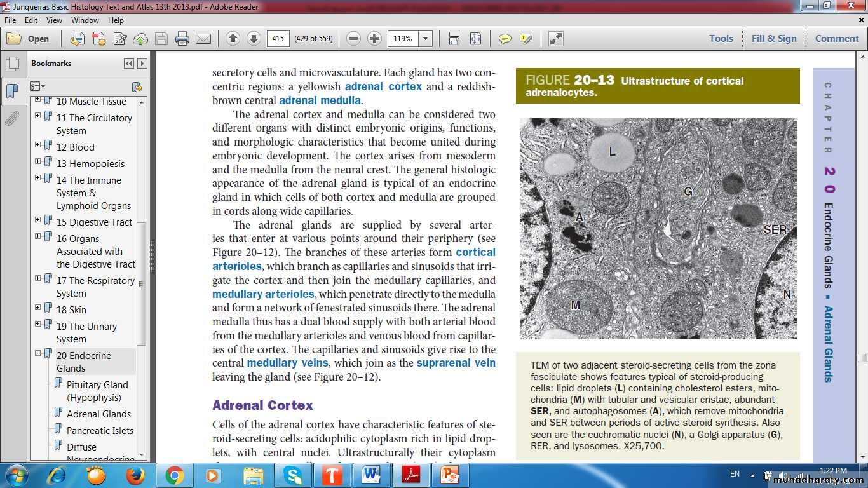Open the bookmark options dropdown menu

[x=37, y=86]
